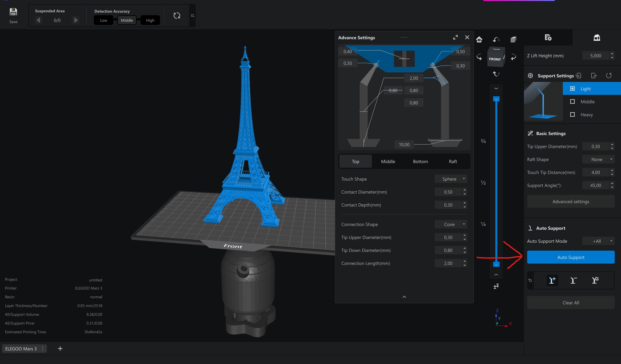The height and width of the screenshot is (364, 621).
Task: Click the Auto Support button
Action: [571, 257]
